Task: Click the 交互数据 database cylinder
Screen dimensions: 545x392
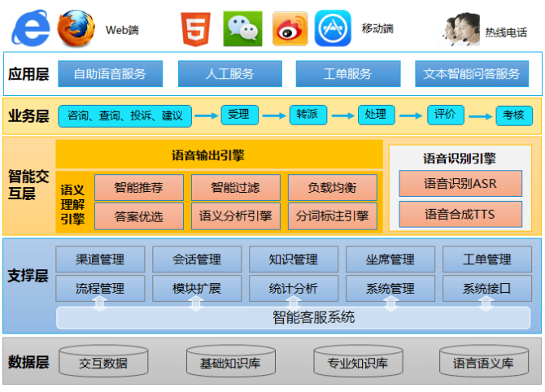Action: 103,361
